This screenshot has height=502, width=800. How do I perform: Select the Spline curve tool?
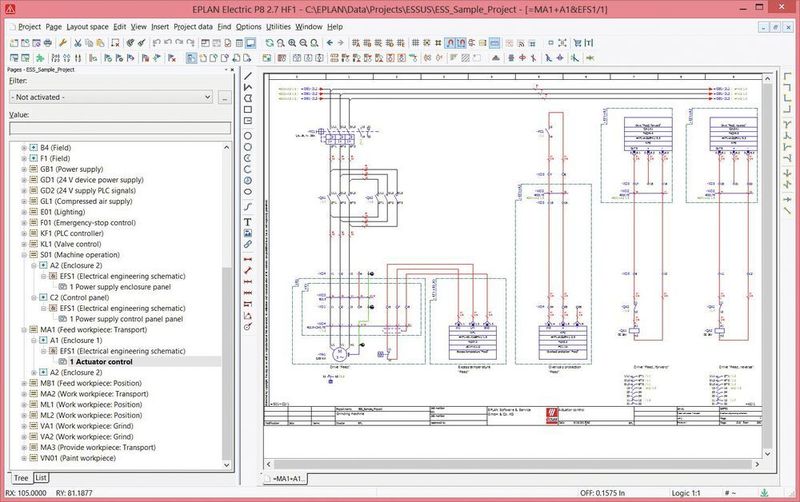[x=247, y=207]
